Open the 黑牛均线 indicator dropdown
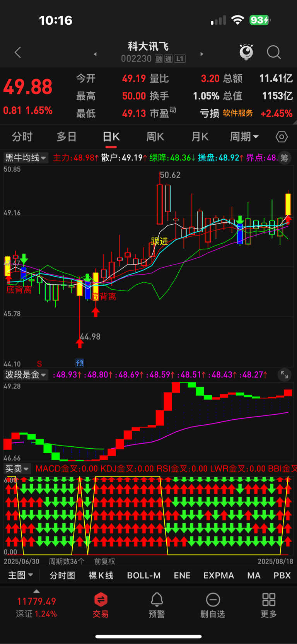 pyautogui.click(x=26, y=158)
